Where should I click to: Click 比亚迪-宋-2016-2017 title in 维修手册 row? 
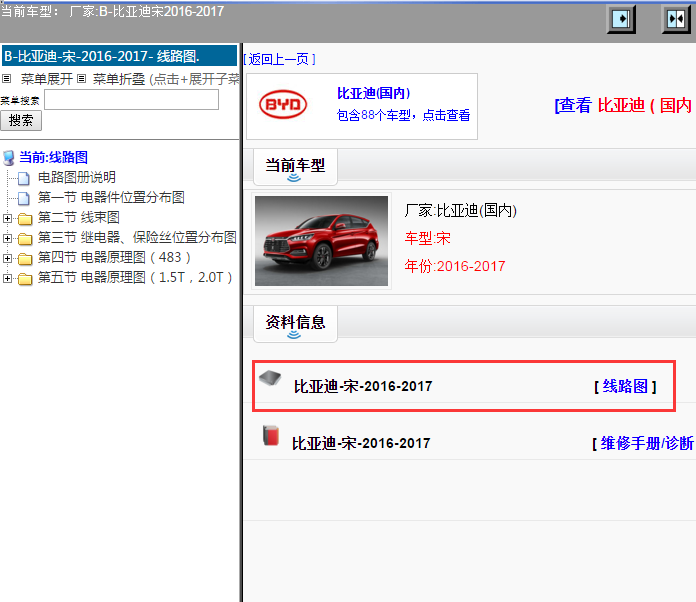pos(361,443)
